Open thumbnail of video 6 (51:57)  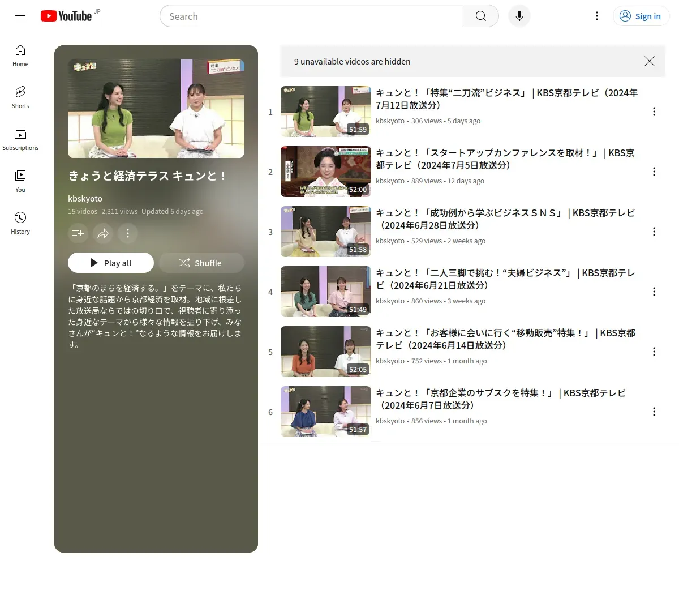[x=326, y=412]
